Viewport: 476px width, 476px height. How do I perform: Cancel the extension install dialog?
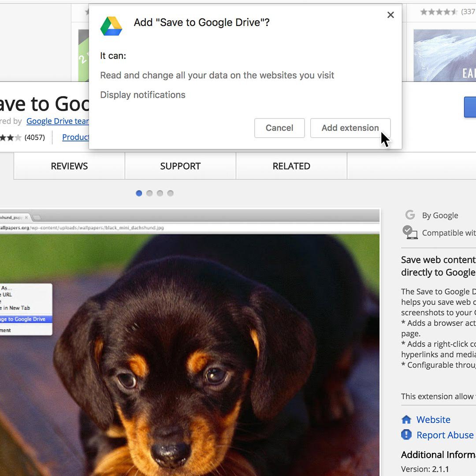click(279, 128)
